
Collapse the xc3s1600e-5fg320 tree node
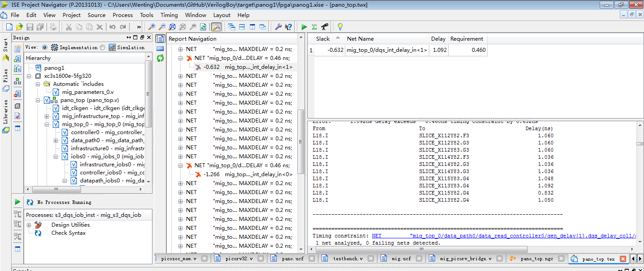[x=30, y=76]
